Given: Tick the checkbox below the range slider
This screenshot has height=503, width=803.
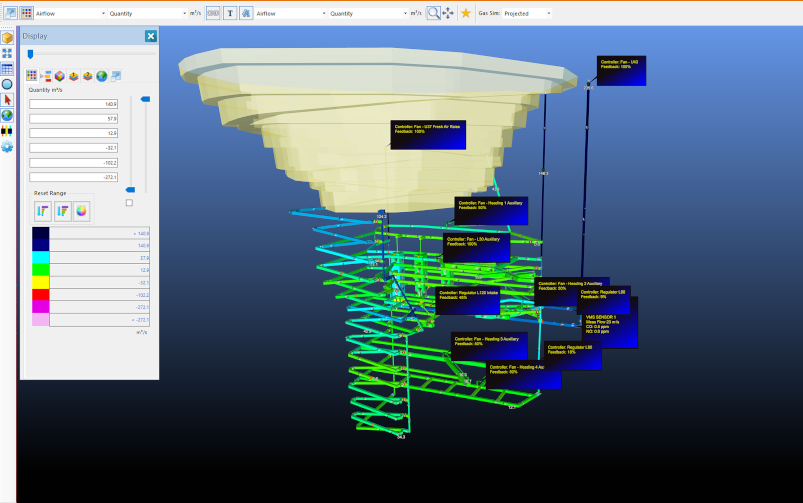Looking at the screenshot, I should [129, 203].
